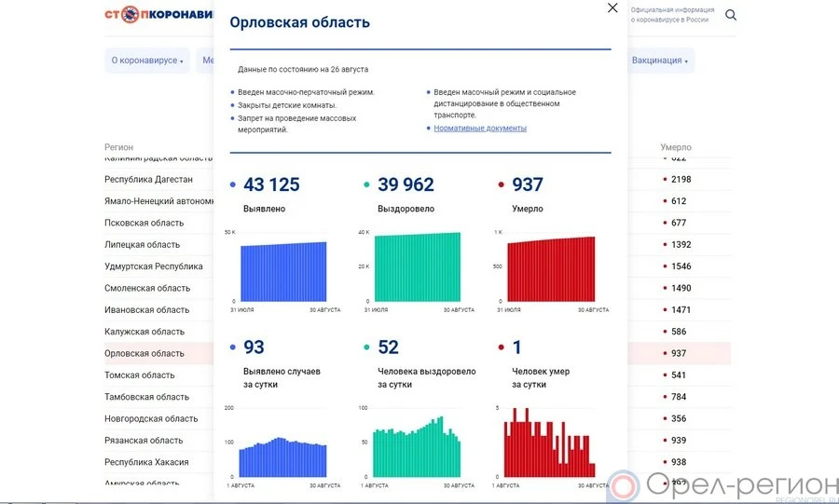Viewport: 839px width, 504px height.
Task: Select Рязанская область in the table
Action: click(x=144, y=441)
